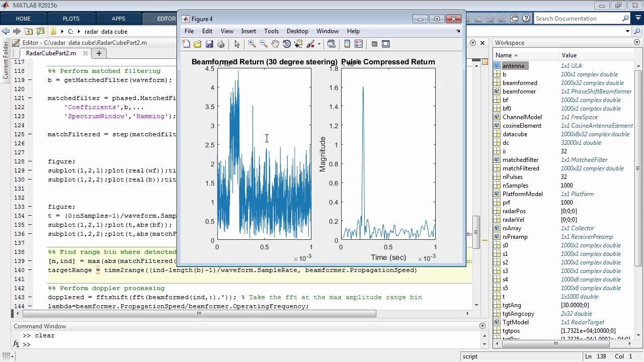Select the Pan hand tool in Figure 4

point(275,44)
